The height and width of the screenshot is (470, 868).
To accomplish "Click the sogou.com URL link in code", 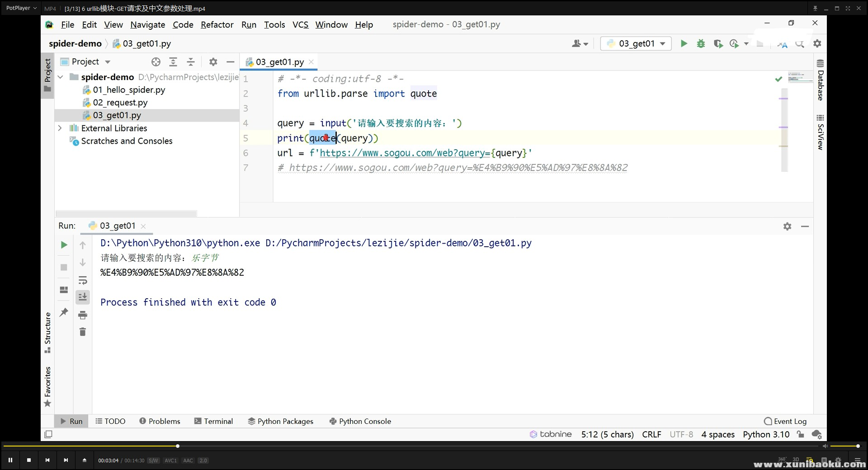I will coord(405,153).
